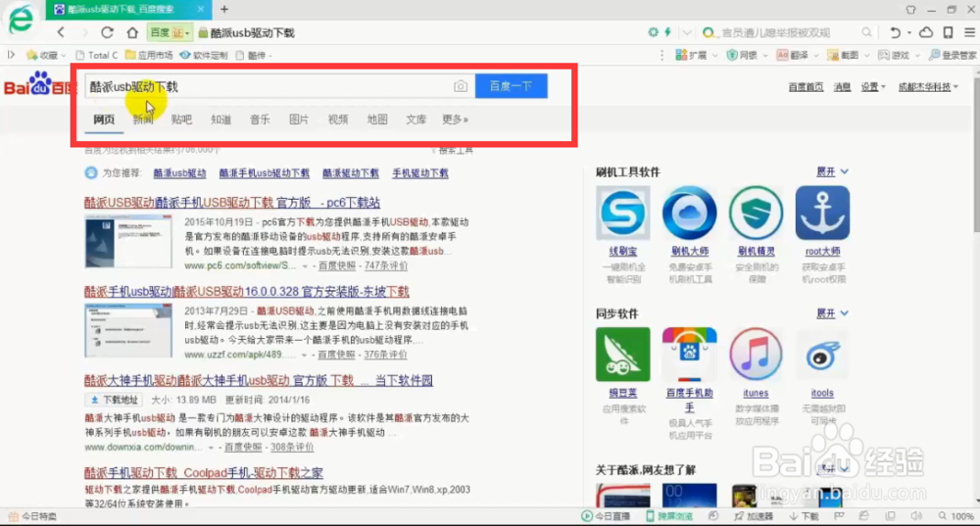Screen dimensions: 980x526
Task: Open the 登录管家 login manager
Action: tap(952, 55)
